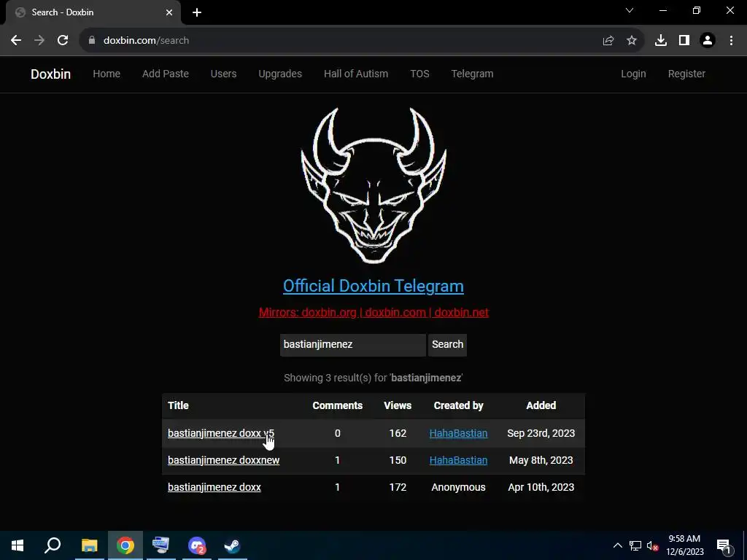Toggle the Chrome side panel icon
Image resolution: width=747 pixels, height=560 pixels.
pyautogui.click(x=684, y=41)
